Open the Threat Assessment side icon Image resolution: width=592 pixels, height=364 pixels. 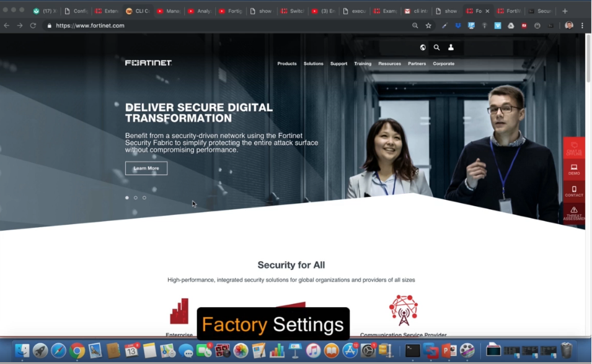[x=574, y=213]
